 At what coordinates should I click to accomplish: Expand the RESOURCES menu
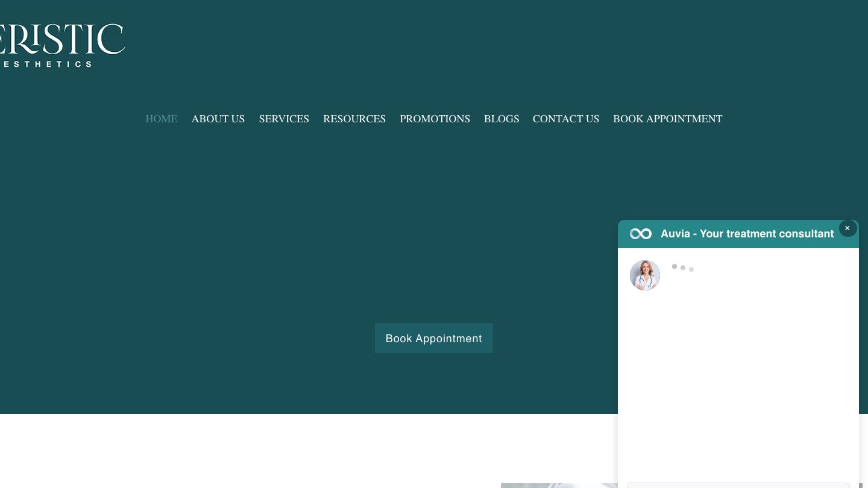point(354,119)
